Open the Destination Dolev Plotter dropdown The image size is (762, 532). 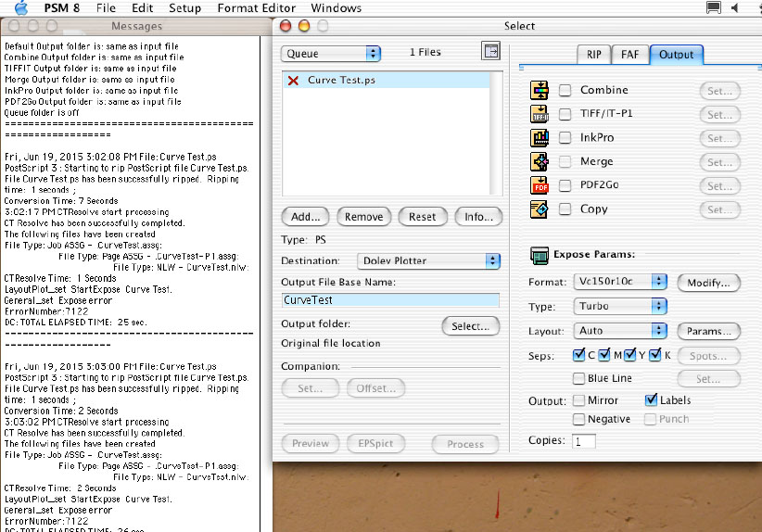pos(428,260)
